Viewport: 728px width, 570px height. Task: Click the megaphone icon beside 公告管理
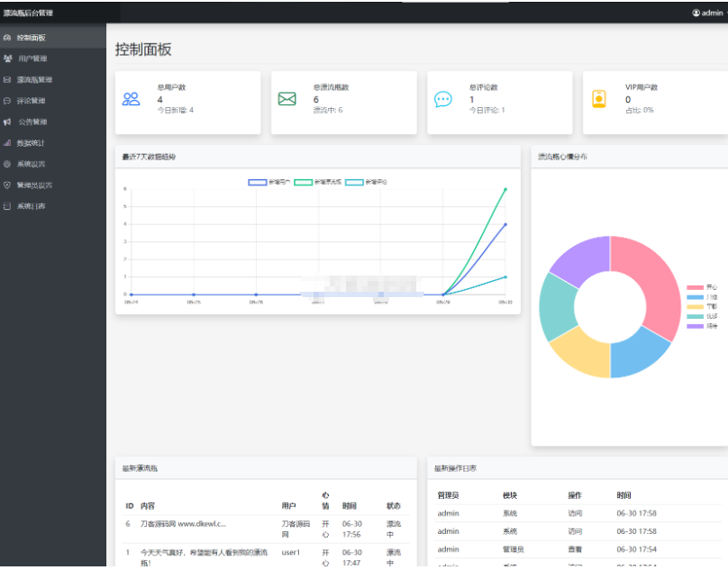click(x=8, y=122)
